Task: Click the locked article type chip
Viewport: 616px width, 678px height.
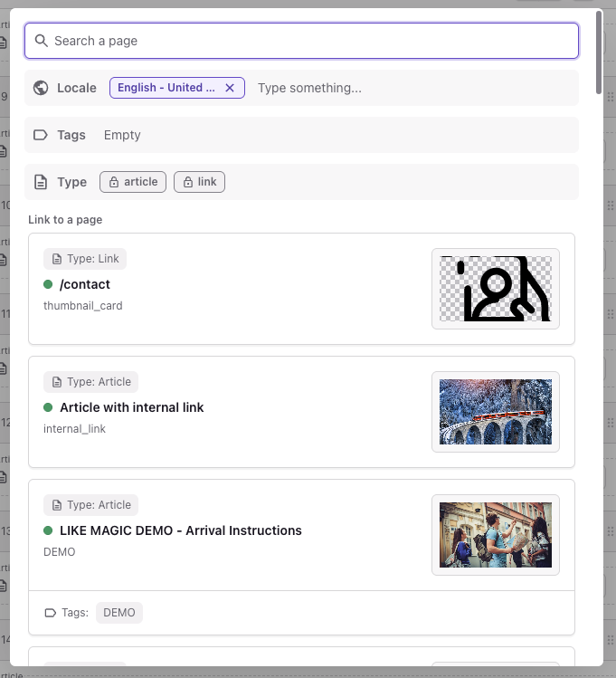Action: click(133, 182)
